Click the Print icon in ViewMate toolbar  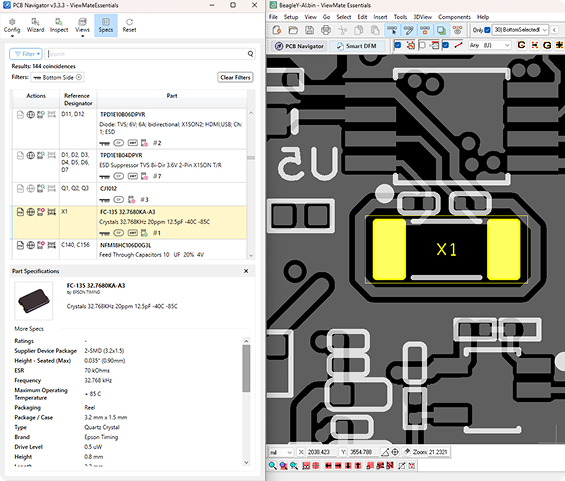coord(326,30)
